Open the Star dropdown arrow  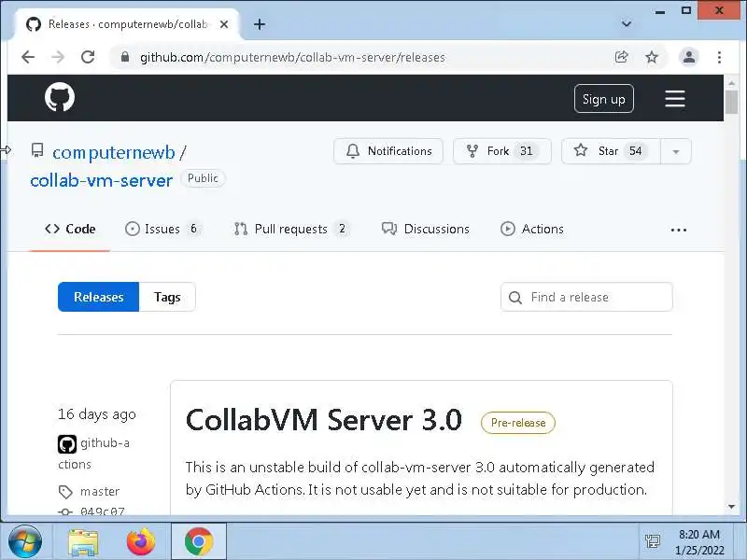(x=675, y=151)
